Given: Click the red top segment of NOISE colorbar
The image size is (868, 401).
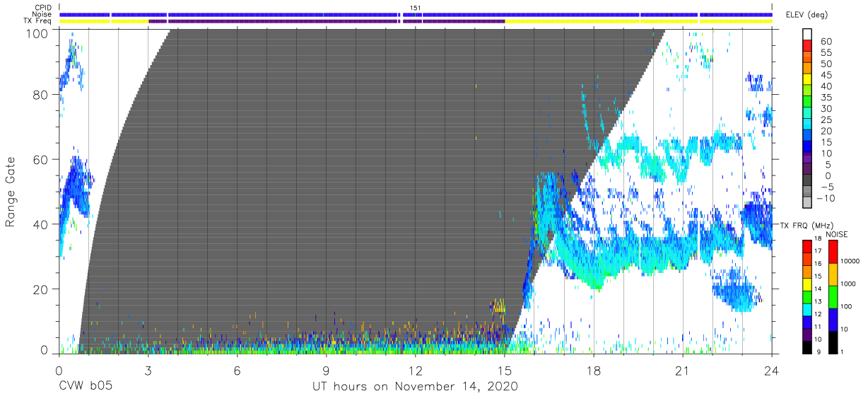Looking at the screenshot, I should click(x=834, y=251).
